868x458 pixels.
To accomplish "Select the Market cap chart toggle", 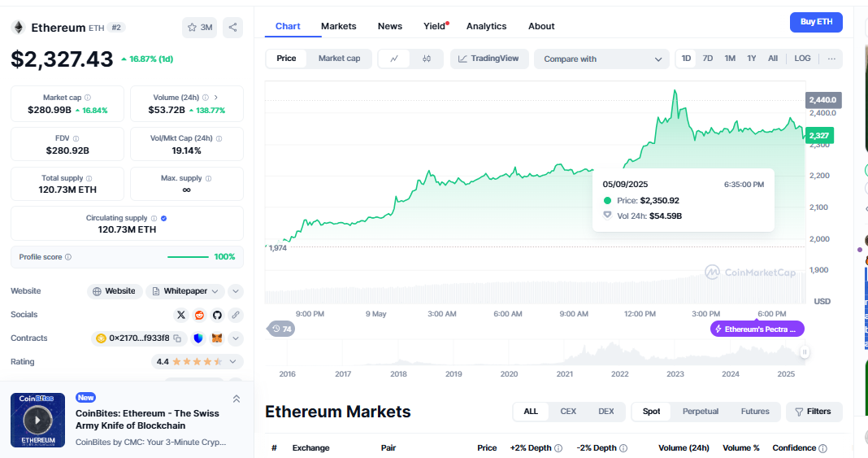I will coord(340,59).
